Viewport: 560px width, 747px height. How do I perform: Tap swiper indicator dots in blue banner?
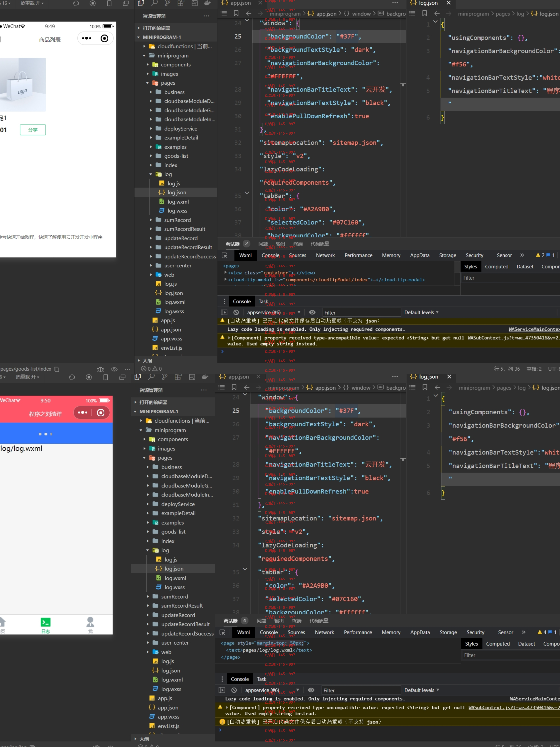[45, 434]
